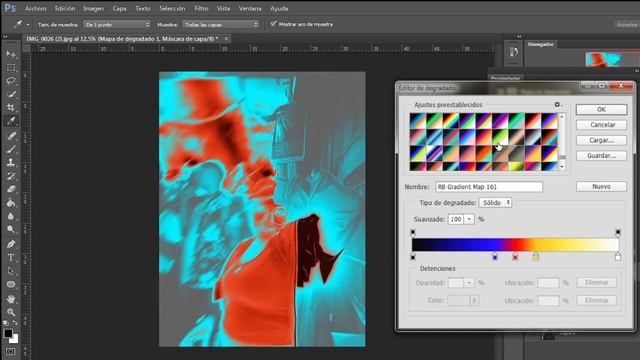Select the Quick Selection tool
The height and width of the screenshot is (360, 640).
click(11, 94)
